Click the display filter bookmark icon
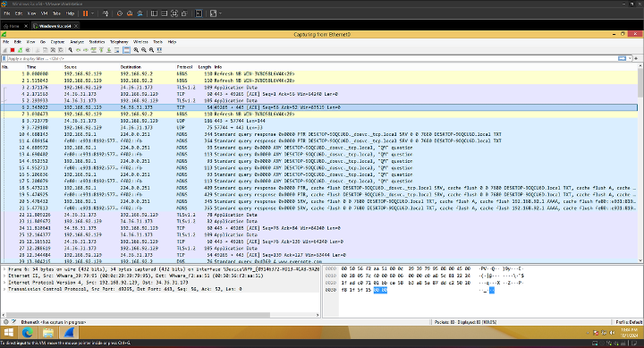 (x=4, y=59)
